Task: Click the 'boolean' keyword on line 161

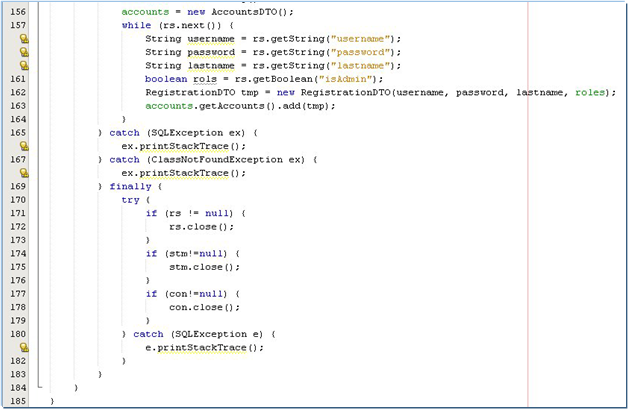Action: coord(166,79)
